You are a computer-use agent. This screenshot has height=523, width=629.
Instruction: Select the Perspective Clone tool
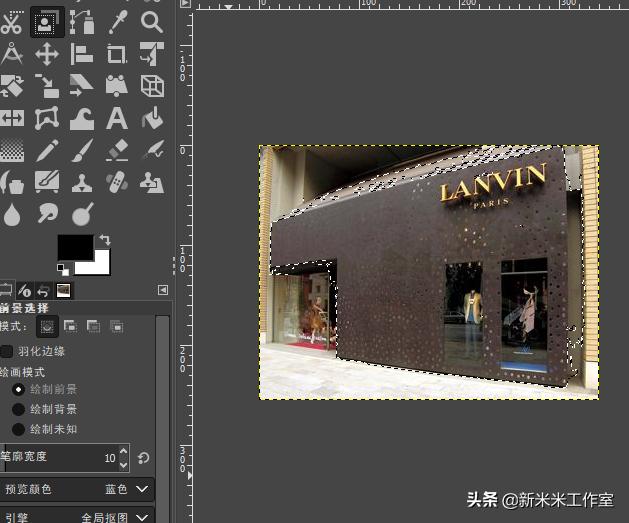[152, 182]
